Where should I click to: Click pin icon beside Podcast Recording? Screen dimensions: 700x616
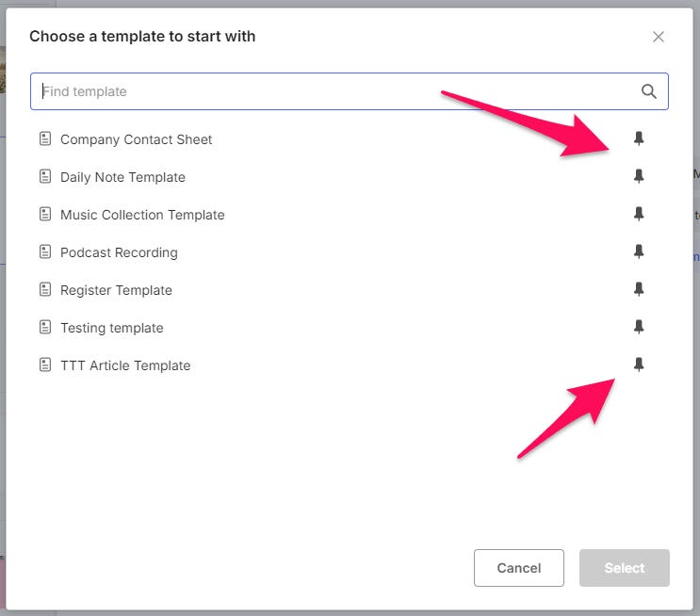[x=639, y=251]
